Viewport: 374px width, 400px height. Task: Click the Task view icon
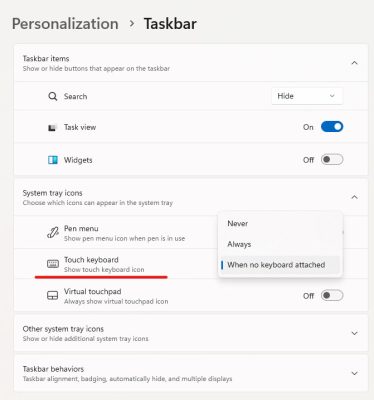click(x=52, y=128)
